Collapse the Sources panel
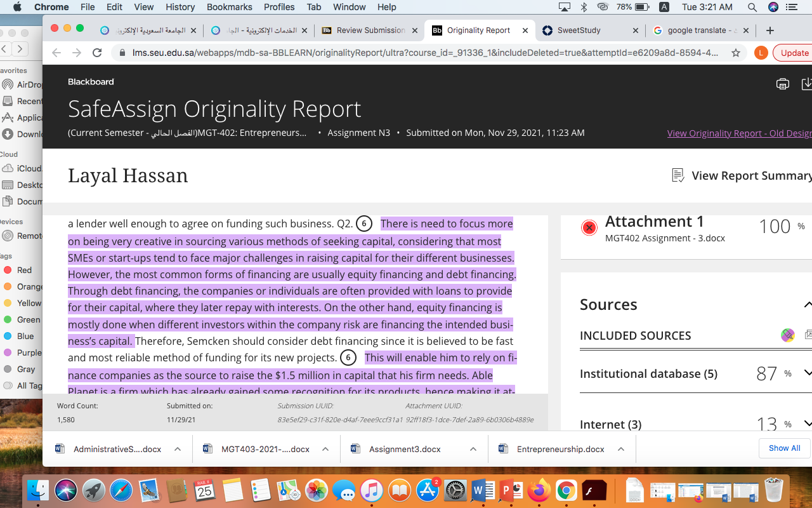 coord(807,305)
